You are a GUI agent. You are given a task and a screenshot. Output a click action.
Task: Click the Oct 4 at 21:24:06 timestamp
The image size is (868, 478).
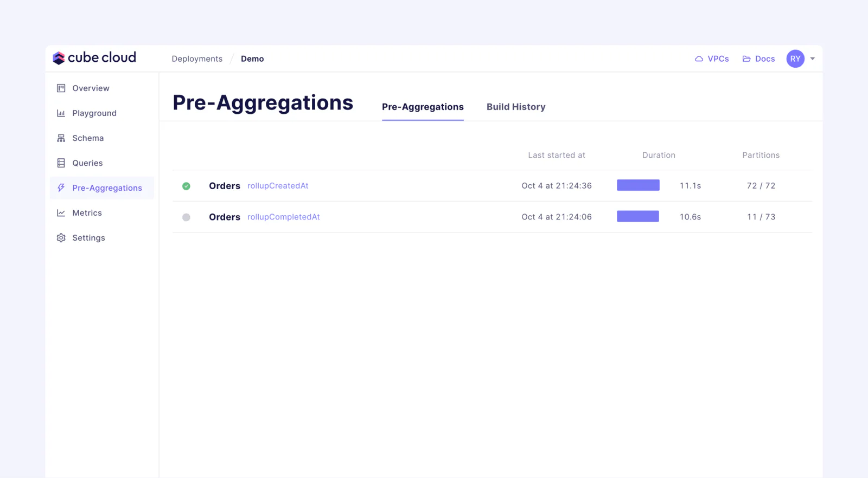(557, 217)
